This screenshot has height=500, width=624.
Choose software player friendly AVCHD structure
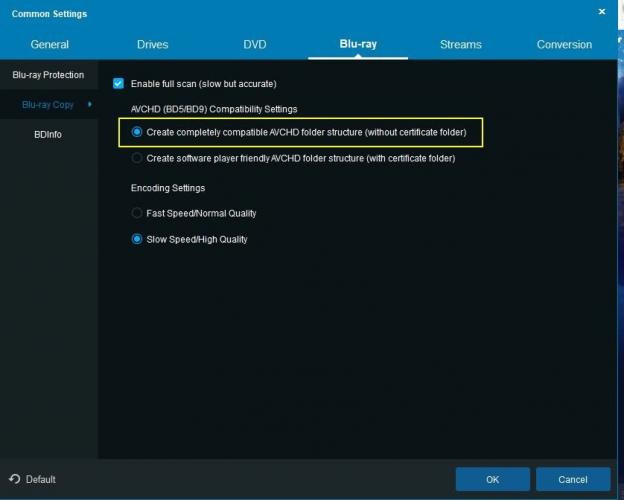(x=136, y=158)
